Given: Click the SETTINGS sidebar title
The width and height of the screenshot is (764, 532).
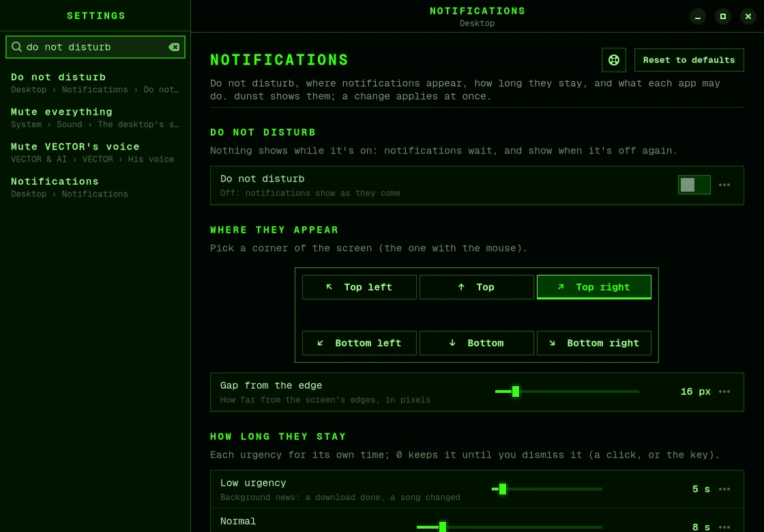Looking at the screenshot, I should coord(96,16).
